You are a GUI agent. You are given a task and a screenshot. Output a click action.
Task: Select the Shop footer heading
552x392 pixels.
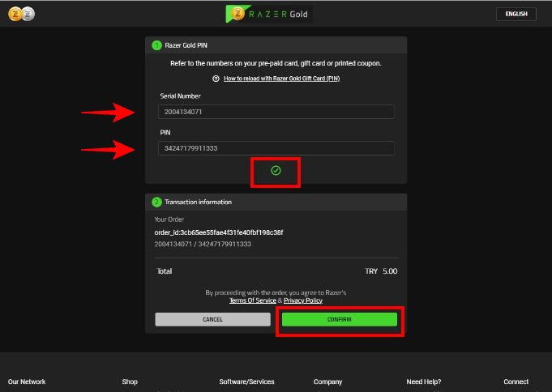tap(130, 381)
